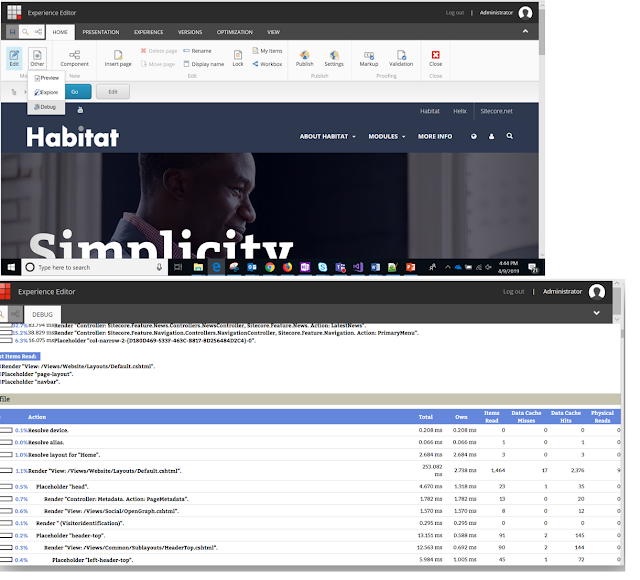The width and height of the screenshot is (640, 580).
Task: Click the Component icon in New group
Action: [x=74, y=58]
